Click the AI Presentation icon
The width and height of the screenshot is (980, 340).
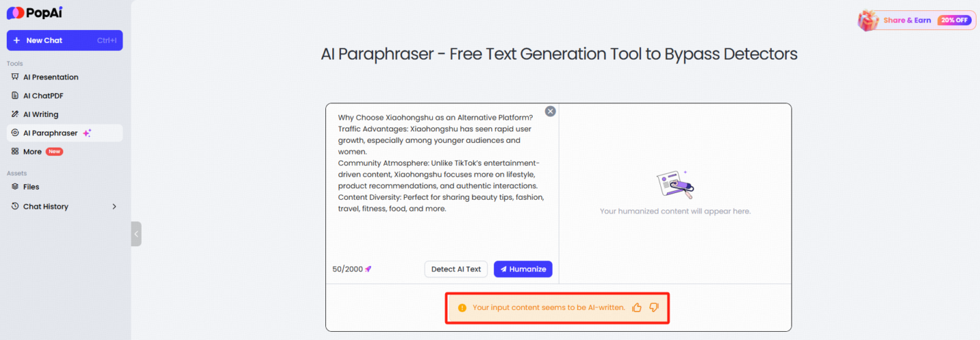[15, 77]
